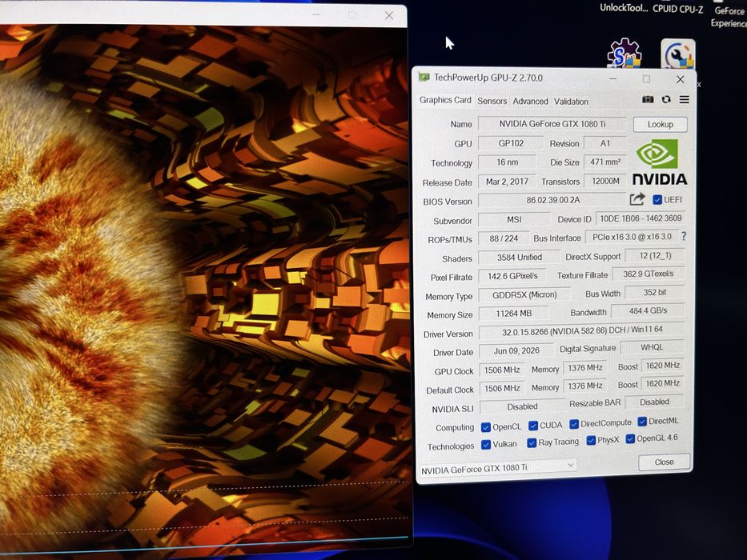This screenshot has height=560, width=747.
Task: Open the CPUID CPU-Z desktop icon
Action: point(677,9)
